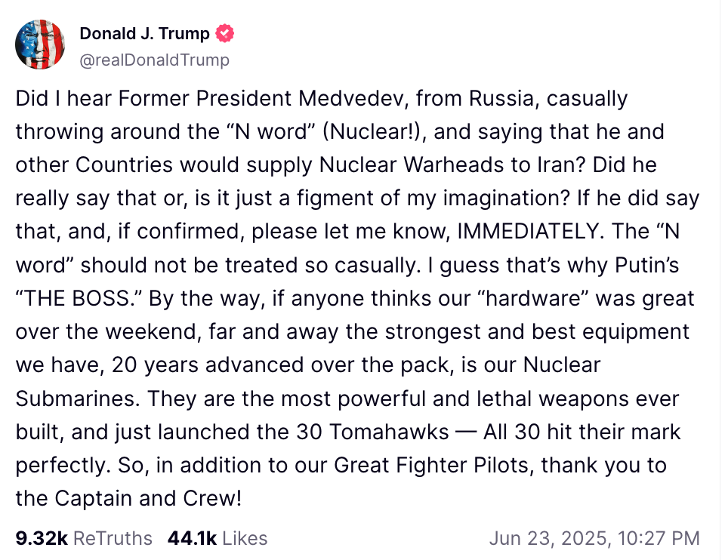Click the red verified badge icon
Image resolution: width=728 pixels, height=560 pixels.
click(225, 33)
